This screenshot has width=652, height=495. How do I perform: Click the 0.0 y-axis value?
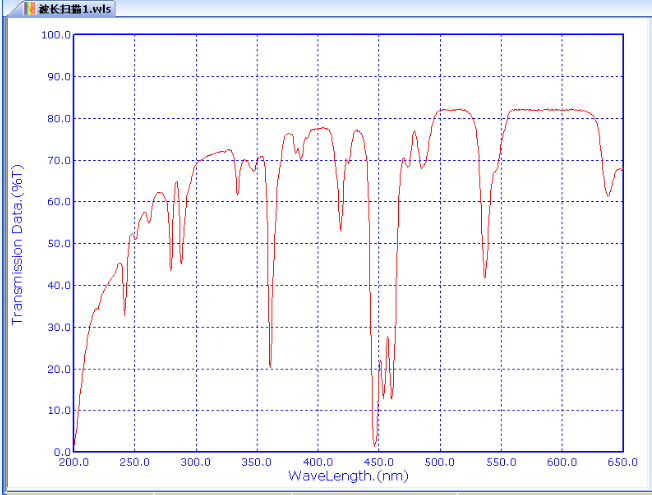point(62,452)
